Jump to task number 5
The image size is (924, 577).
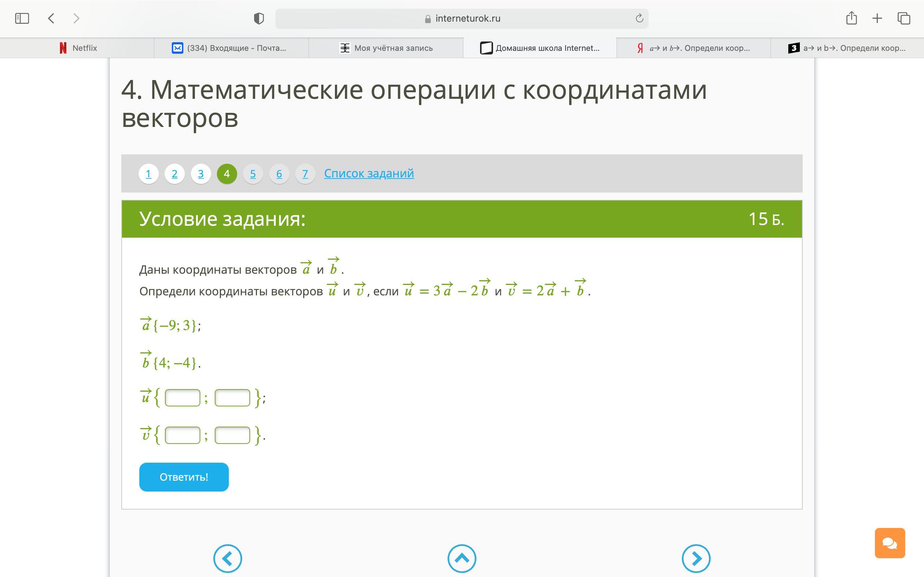[253, 174]
